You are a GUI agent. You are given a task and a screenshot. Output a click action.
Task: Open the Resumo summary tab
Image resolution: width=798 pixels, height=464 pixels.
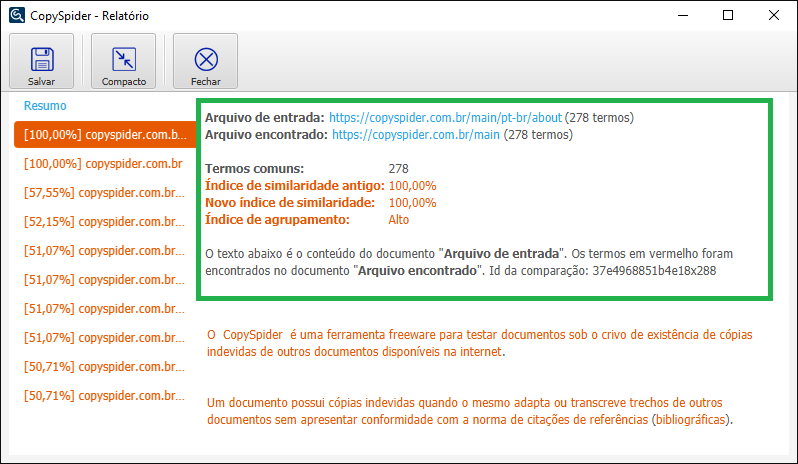tap(45, 106)
